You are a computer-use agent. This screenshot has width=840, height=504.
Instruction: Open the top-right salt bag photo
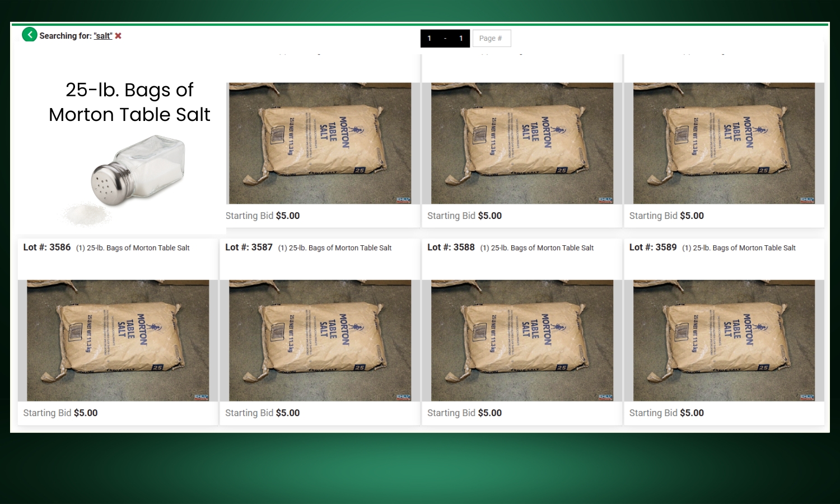(x=724, y=143)
